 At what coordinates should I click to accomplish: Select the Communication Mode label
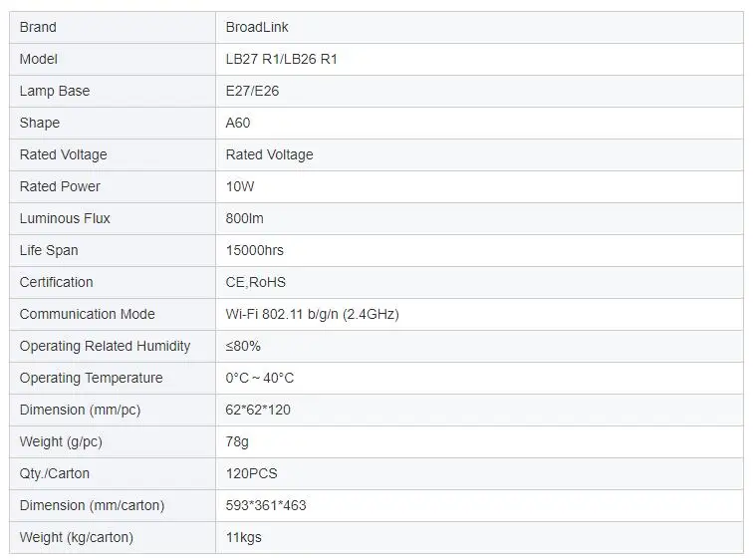coord(87,314)
